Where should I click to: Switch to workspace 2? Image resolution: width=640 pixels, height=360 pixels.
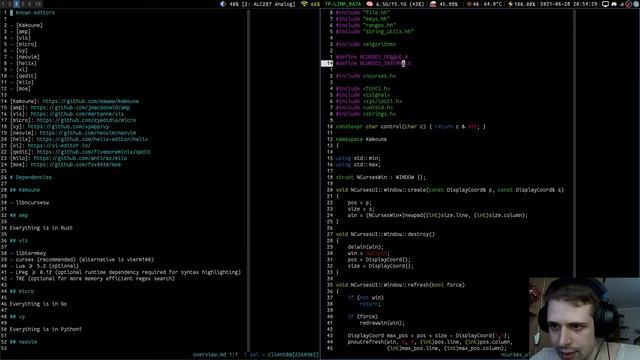(x=10, y=4)
